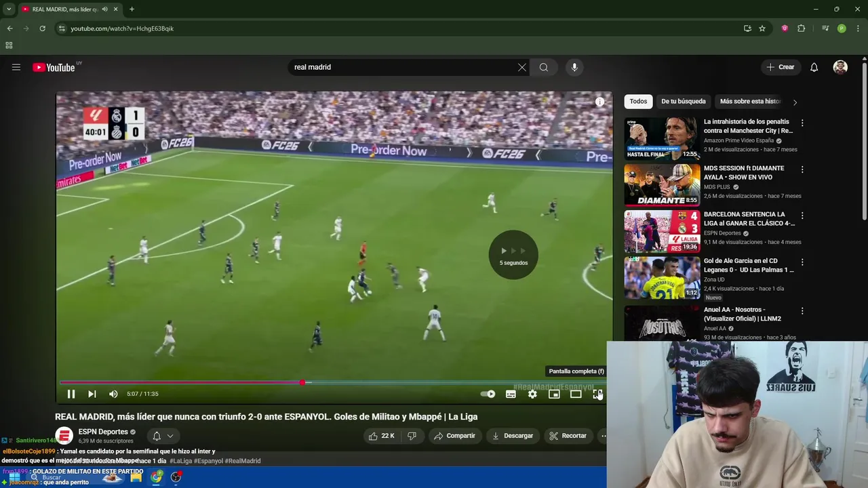Click the install app icon in address bar
The width and height of the screenshot is (868, 488).
click(x=747, y=28)
